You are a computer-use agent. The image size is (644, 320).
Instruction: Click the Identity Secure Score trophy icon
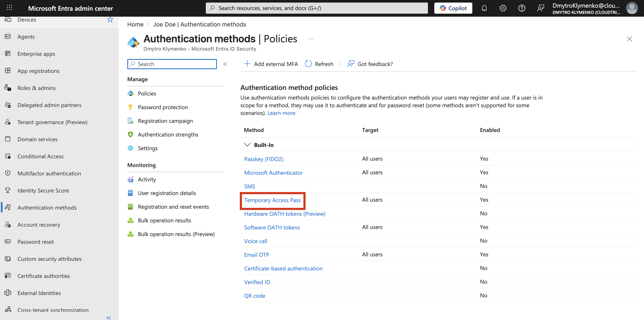(x=8, y=190)
